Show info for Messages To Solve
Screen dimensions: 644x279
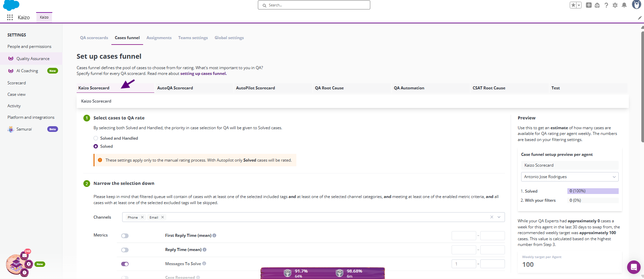pyautogui.click(x=204, y=264)
